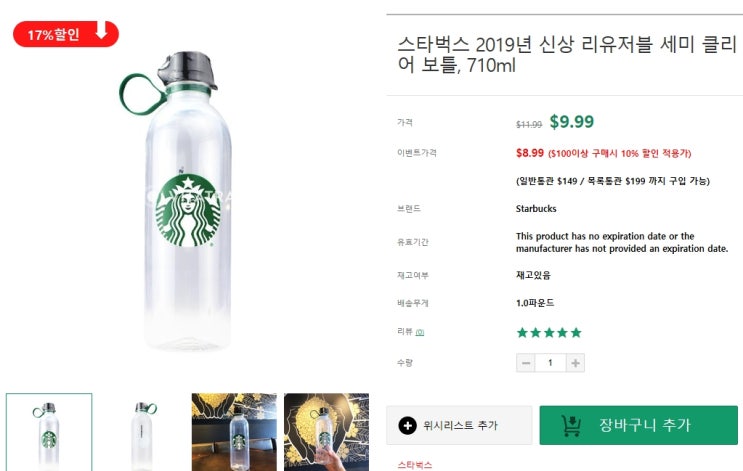Open the third thumbnail with dark background
Screen dimensions: 743x471
[x=234, y=431]
